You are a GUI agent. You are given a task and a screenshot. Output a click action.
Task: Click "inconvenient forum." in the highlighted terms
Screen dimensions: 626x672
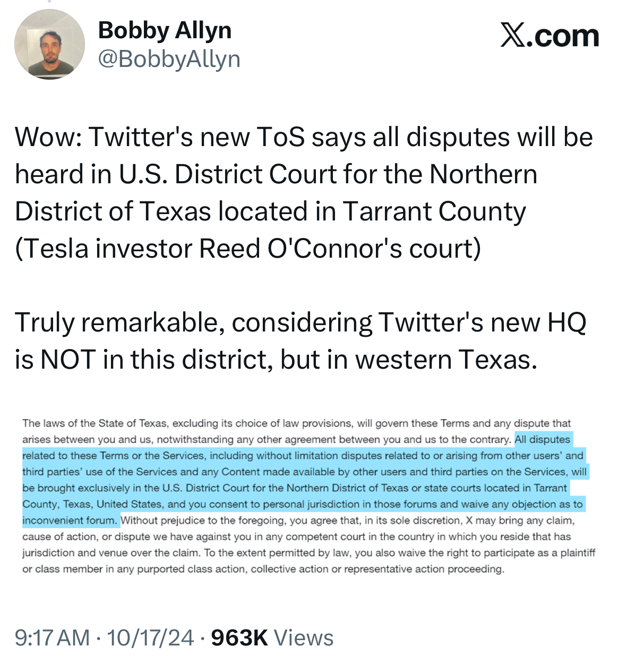coord(69,520)
